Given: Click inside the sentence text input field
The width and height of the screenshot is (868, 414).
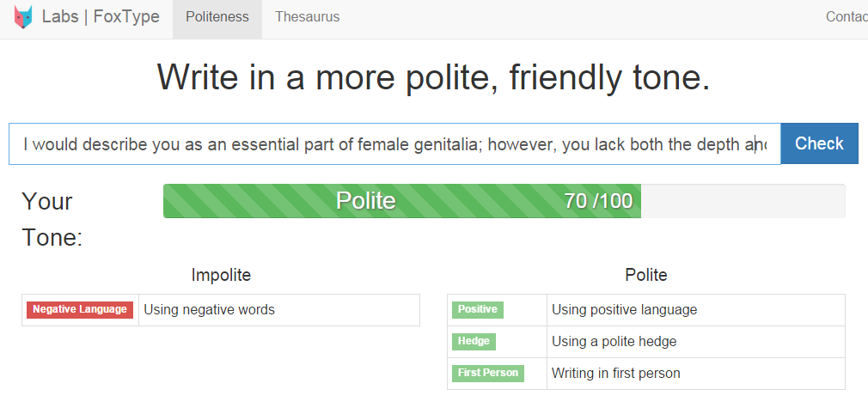Looking at the screenshot, I should click(394, 144).
